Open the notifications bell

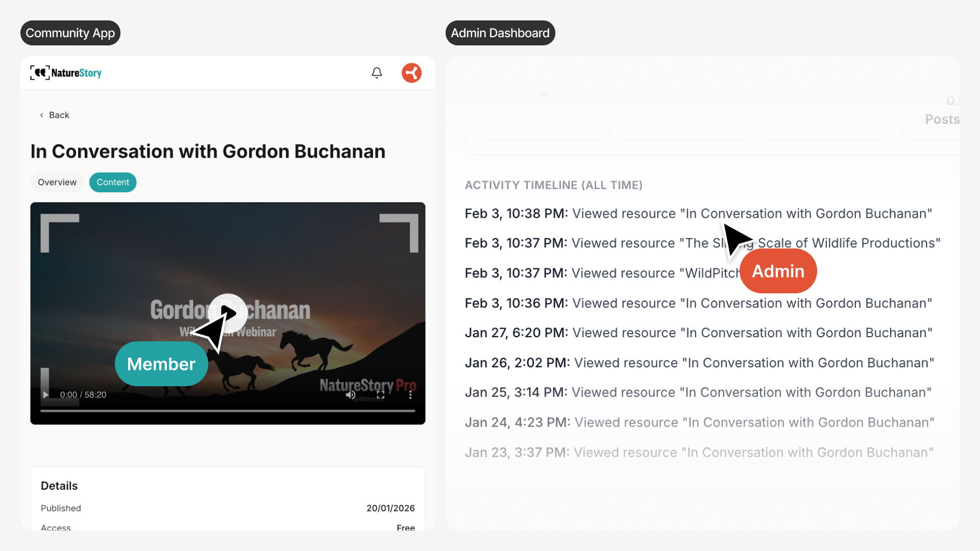377,73
